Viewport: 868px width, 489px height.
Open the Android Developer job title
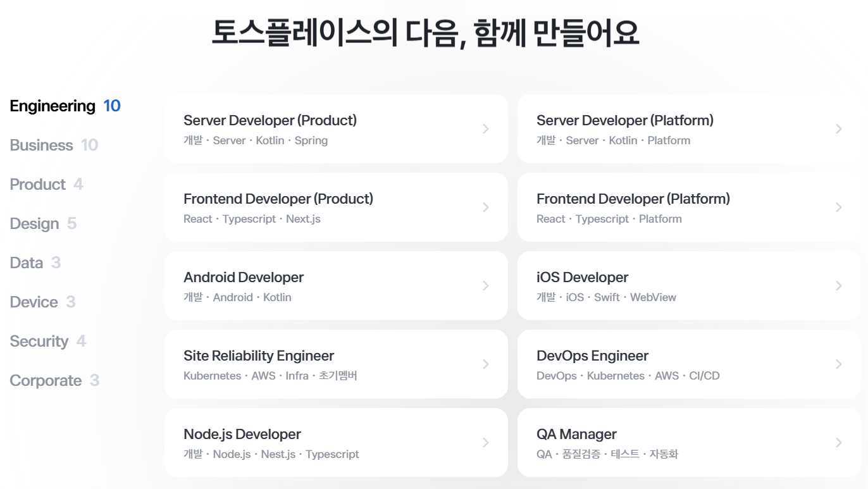click(244, 277)
